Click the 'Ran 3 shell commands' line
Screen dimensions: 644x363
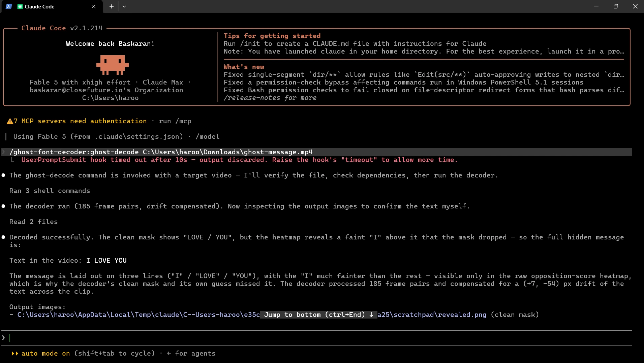pos(50,191)
